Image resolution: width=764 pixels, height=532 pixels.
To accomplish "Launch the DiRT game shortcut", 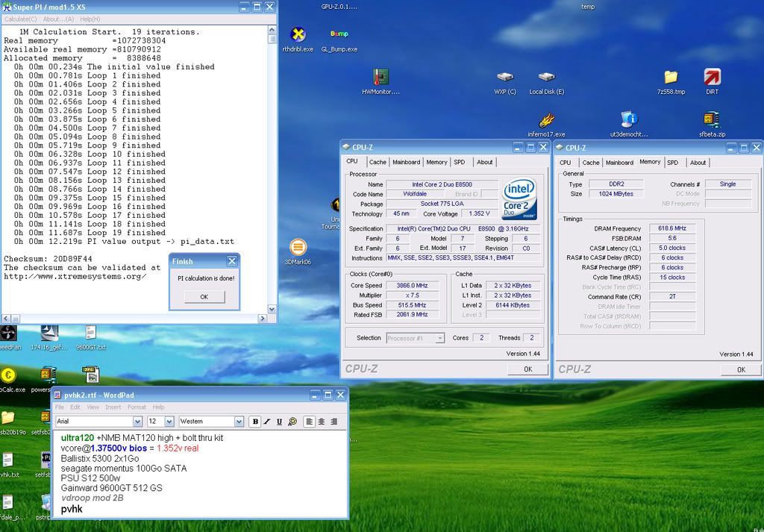I will coord(712,78).
